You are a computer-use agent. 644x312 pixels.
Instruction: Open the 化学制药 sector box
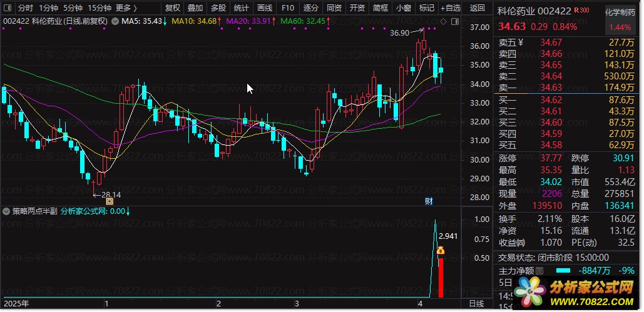tap(620, 20)
